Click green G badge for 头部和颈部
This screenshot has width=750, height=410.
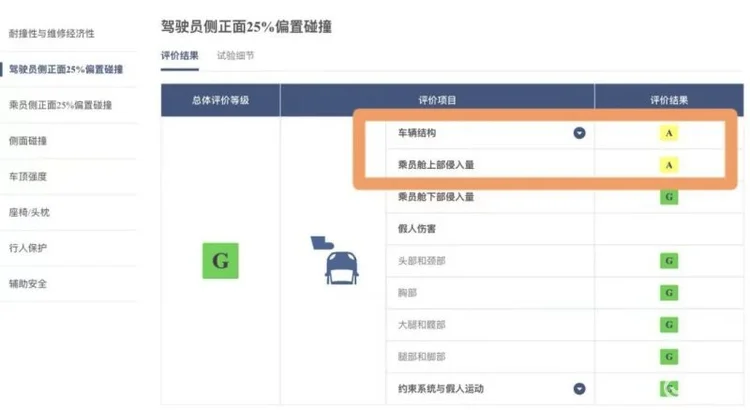click(x=669, y=261)
